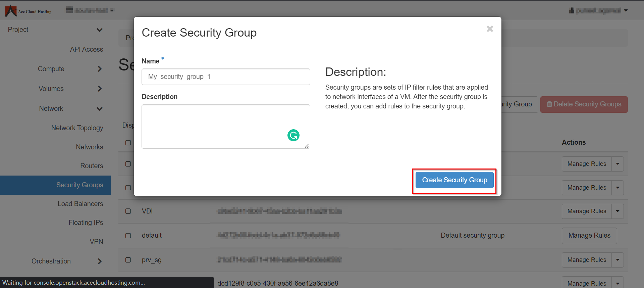Close the Create Security Group dialog

(x=490, y=29)
